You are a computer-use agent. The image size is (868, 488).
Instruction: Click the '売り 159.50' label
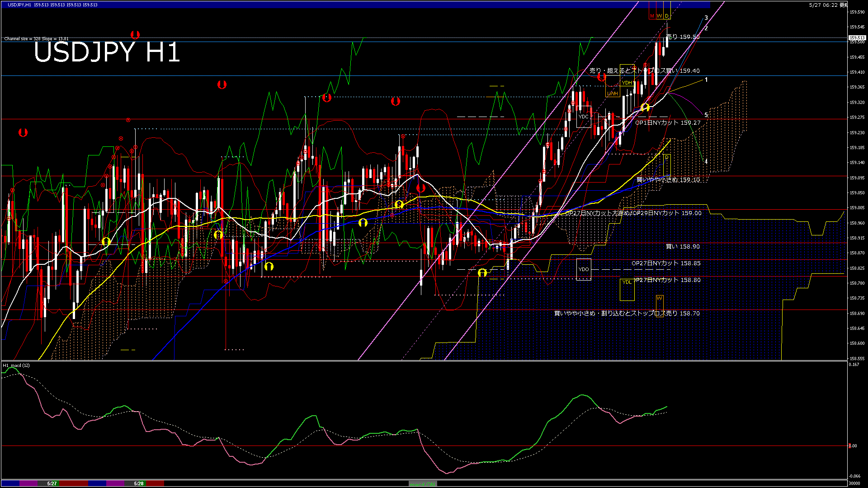[x=683, y=37]
